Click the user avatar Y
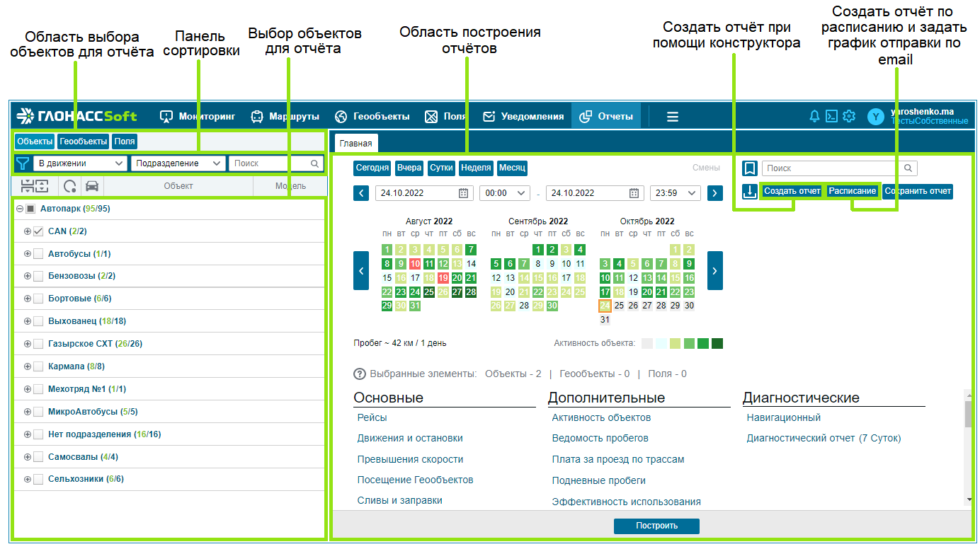 [x=876, y=117]
